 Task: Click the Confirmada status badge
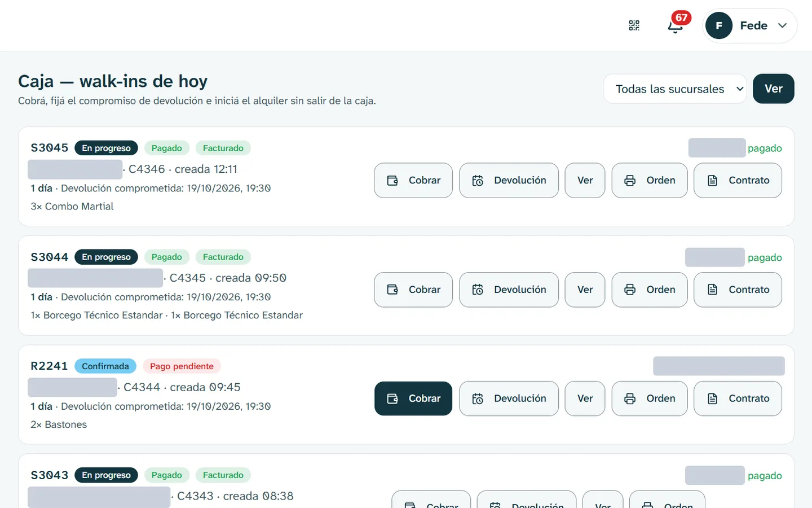105,366
